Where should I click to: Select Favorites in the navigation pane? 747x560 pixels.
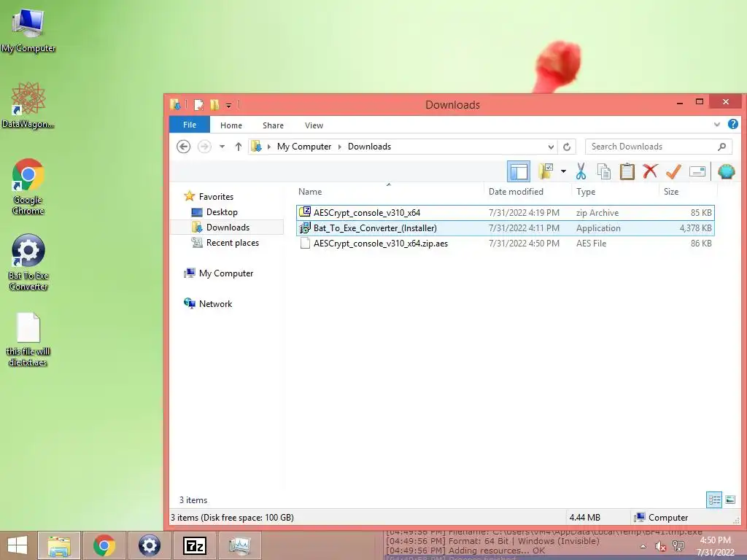(x=209, y=196)
